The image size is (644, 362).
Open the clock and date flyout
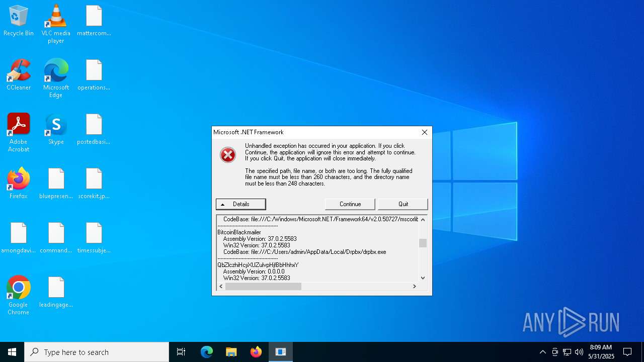[601, 352]
